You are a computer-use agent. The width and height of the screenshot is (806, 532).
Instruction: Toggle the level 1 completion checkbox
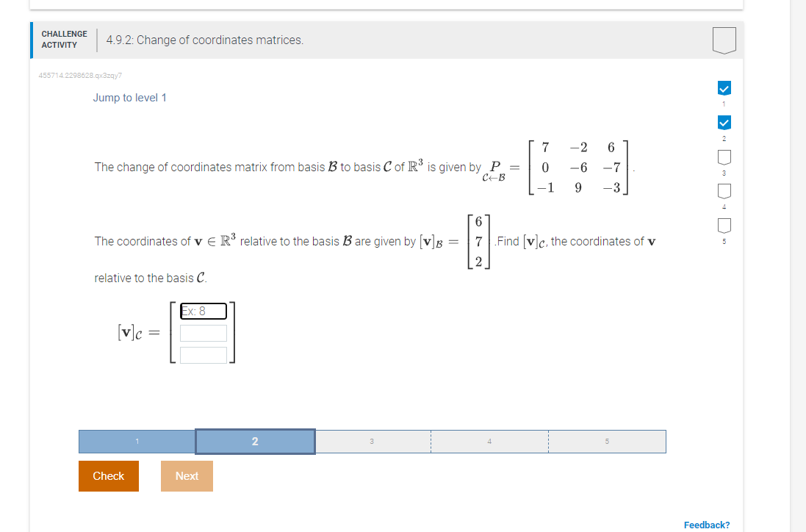[x=724, y=87]
